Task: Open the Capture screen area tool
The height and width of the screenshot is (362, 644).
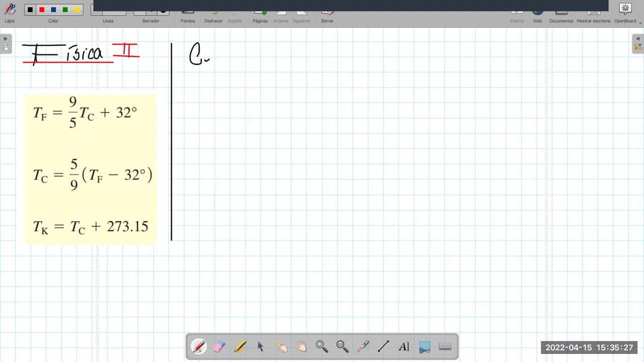Action: 425,346
